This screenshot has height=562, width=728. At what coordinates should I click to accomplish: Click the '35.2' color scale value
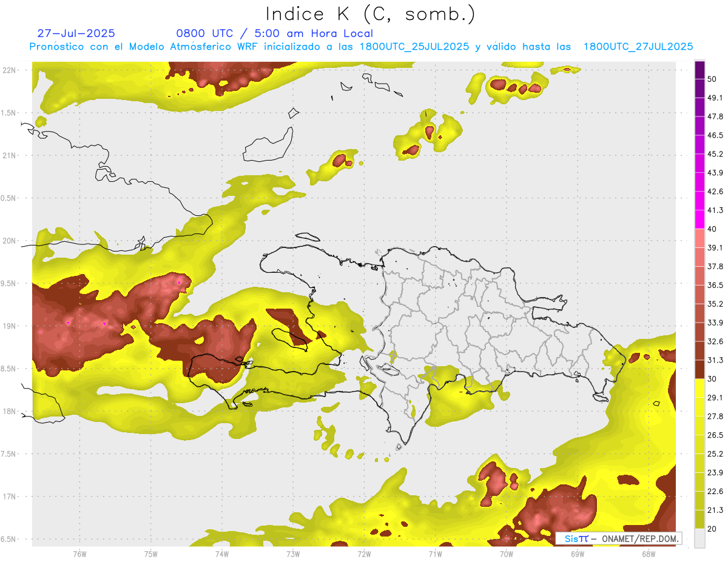pos(715,304)
